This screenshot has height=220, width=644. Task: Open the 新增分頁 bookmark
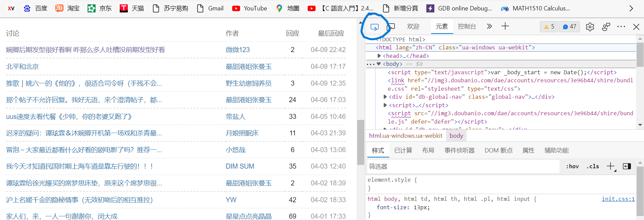pos(400,8)
